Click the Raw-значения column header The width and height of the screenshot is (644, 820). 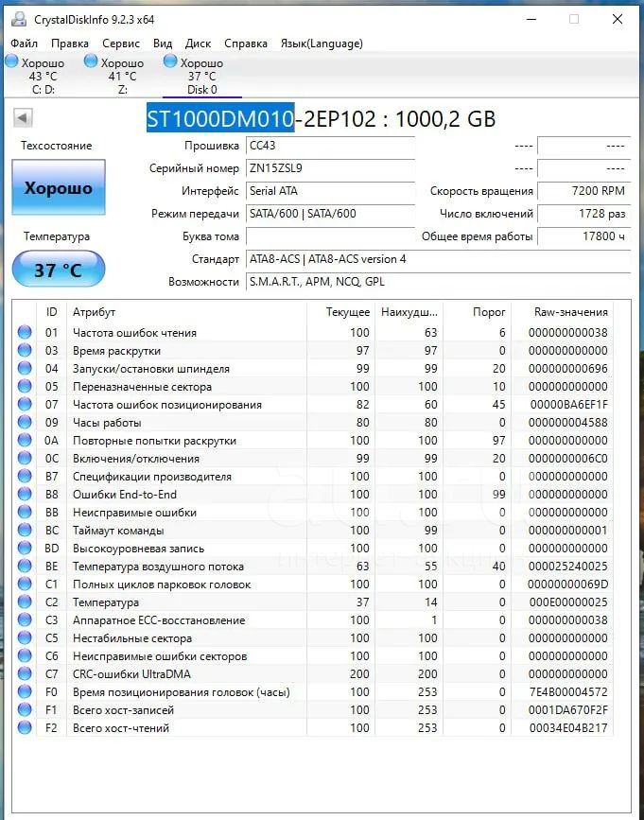563,312
